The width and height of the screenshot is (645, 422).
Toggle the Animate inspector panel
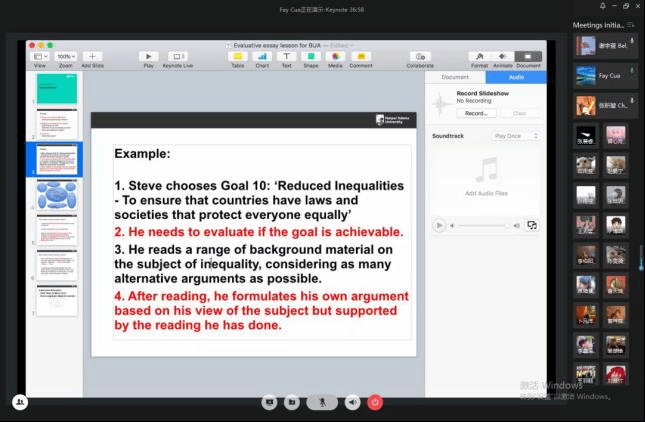coord(501,57)
